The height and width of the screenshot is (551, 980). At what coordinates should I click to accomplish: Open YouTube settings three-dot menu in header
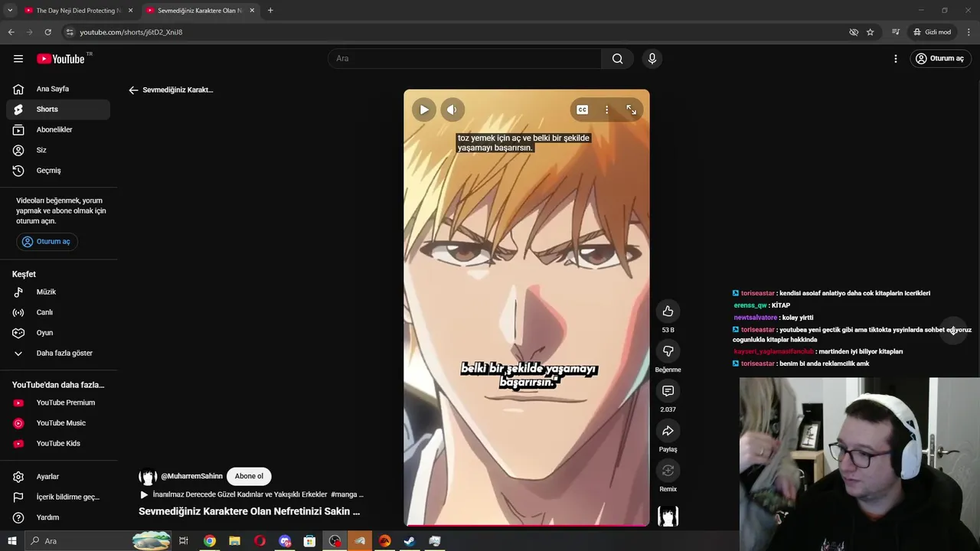[896, 59]
